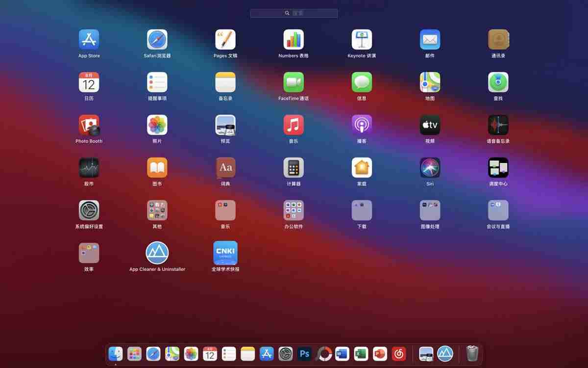Screen dimensions: 588x368
Task: Open 语音备忘录 voice memos app
Action: tap(498, 125)
